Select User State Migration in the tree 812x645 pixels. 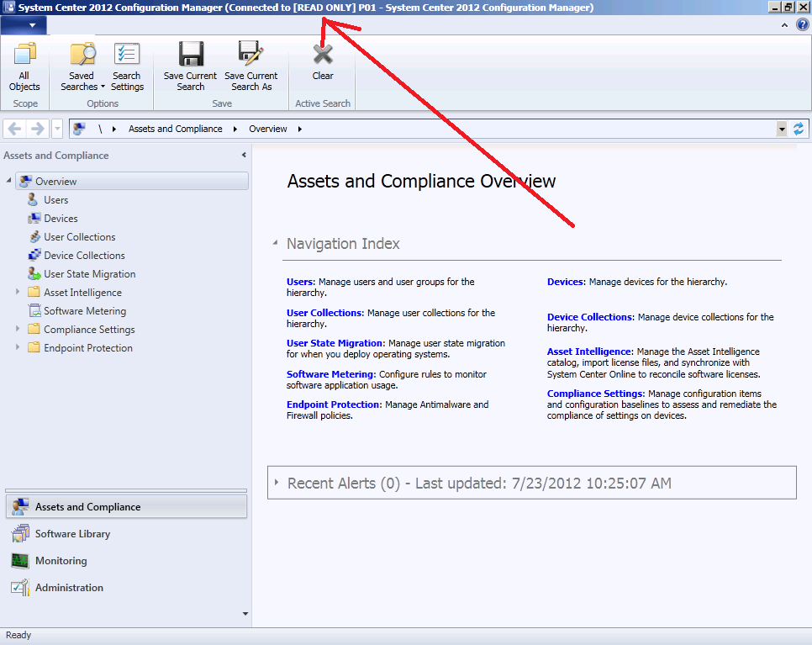(90, 273)
